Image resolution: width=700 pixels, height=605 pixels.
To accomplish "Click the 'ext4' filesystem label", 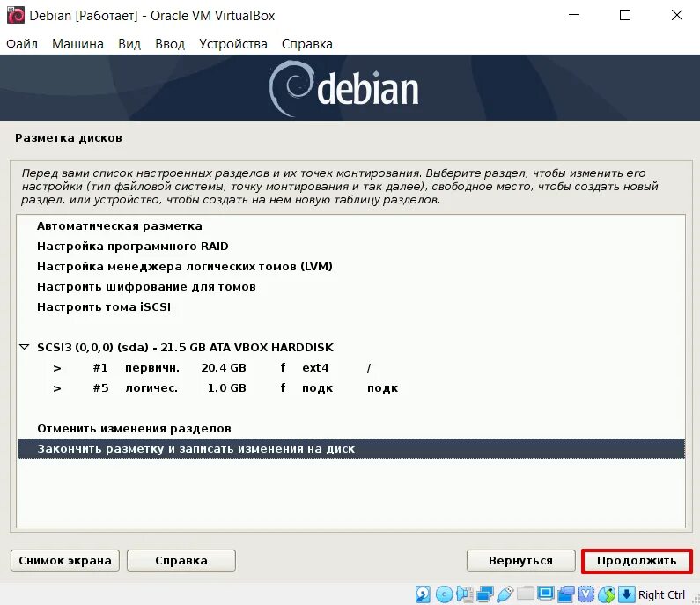I will tap(315, 368).
